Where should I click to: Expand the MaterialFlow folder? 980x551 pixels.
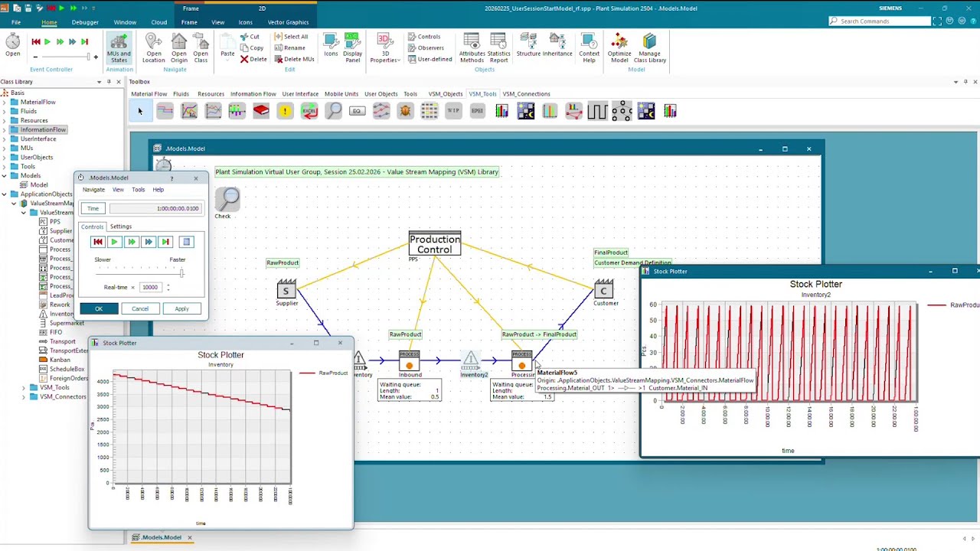tap(5, 102)
